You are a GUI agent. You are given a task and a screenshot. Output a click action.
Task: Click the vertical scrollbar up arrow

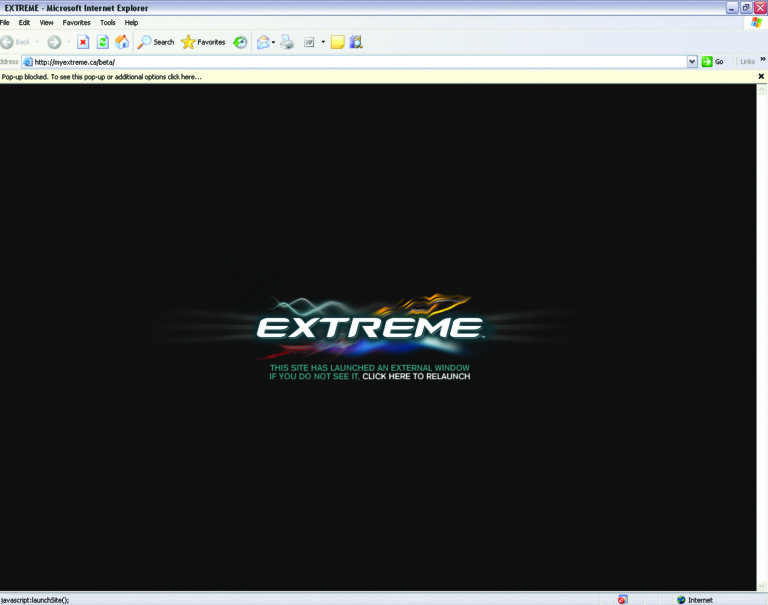(762, 90)
